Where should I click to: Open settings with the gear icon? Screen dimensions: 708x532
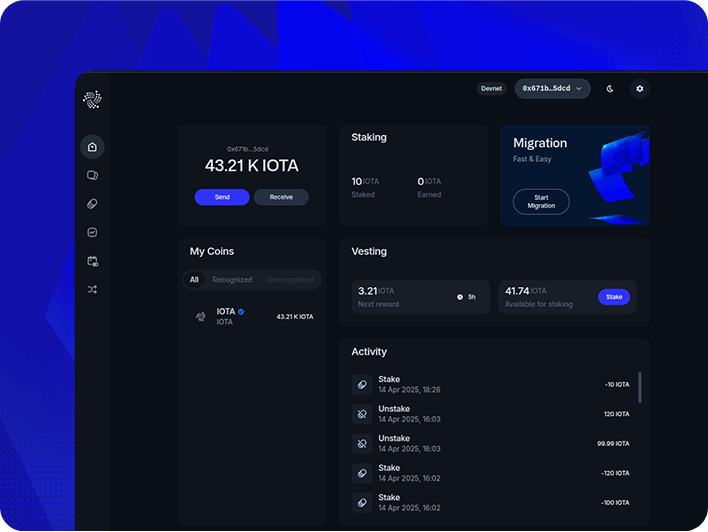[x=640, y=89]
